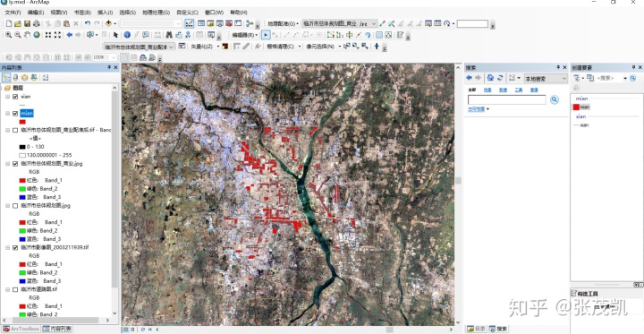Click the red mian symbol swatch in contents
The height and width of the screenshot is (334, 644).
(x=22, y=122)
